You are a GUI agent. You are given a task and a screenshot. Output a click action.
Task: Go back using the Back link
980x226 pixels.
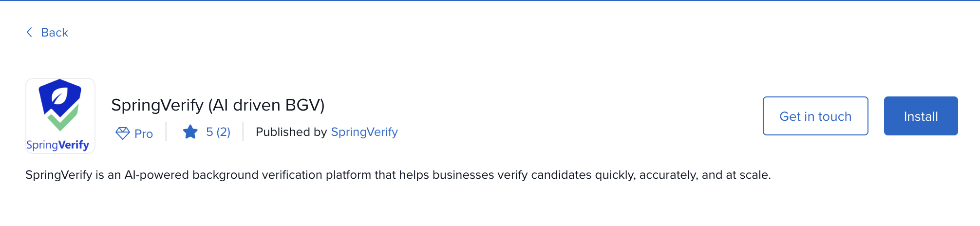point(54,33)
